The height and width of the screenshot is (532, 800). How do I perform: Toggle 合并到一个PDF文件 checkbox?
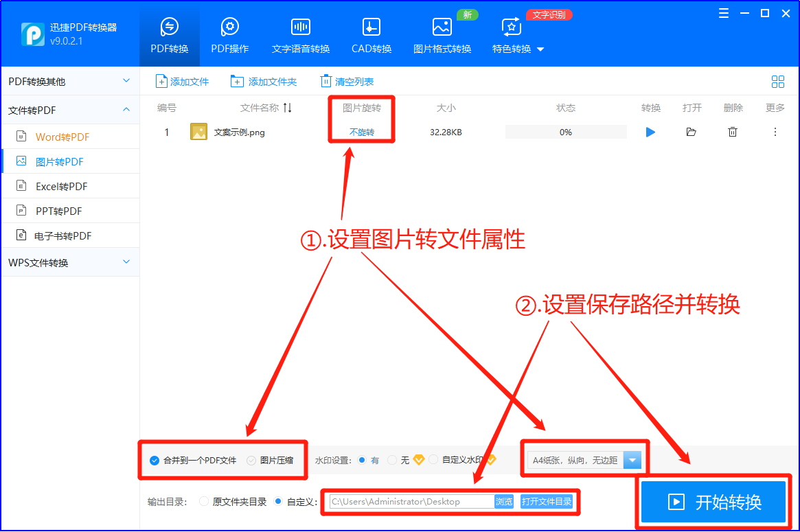pyautogui.click(x=155, y=461)
